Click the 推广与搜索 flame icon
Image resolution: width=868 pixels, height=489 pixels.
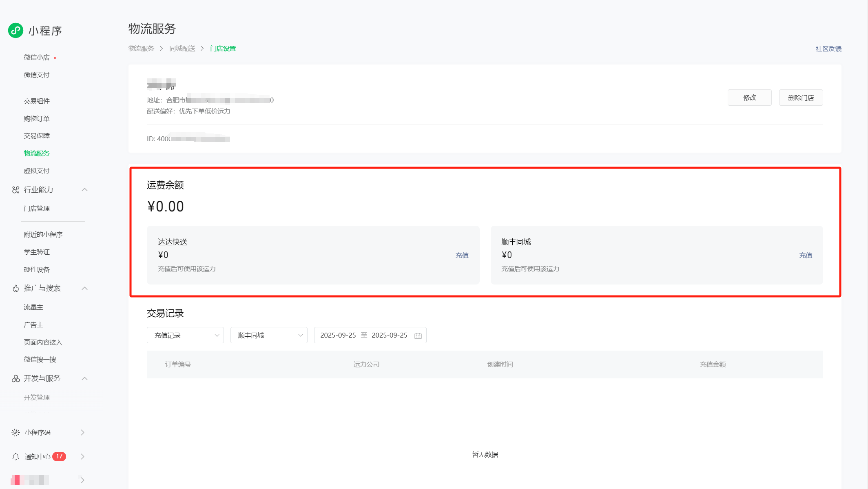tap(15, 289)
